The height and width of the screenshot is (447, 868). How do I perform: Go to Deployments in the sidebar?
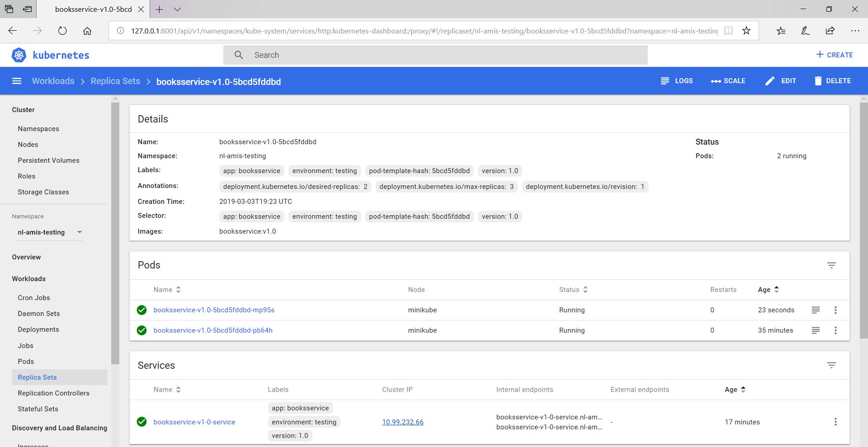click(x=38, y=329)
